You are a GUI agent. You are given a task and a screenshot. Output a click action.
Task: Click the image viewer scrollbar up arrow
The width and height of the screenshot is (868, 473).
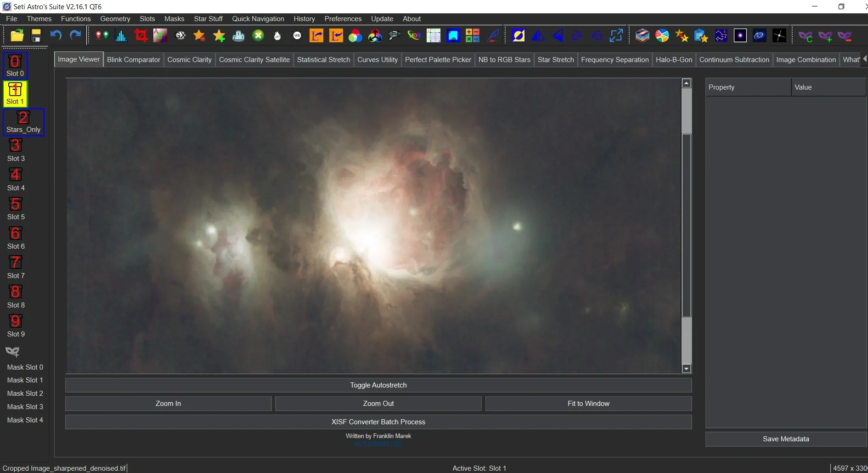[x=687, y=83]
